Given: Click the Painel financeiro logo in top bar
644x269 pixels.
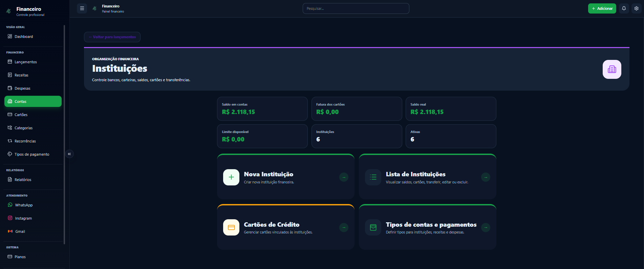Looking at the screenshot, I should pos(94,8).
